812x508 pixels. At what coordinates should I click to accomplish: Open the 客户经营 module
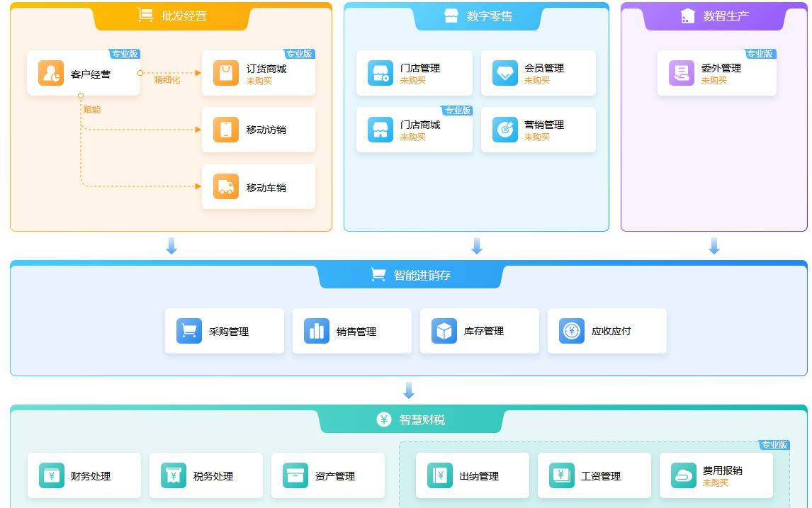point(84,73)
